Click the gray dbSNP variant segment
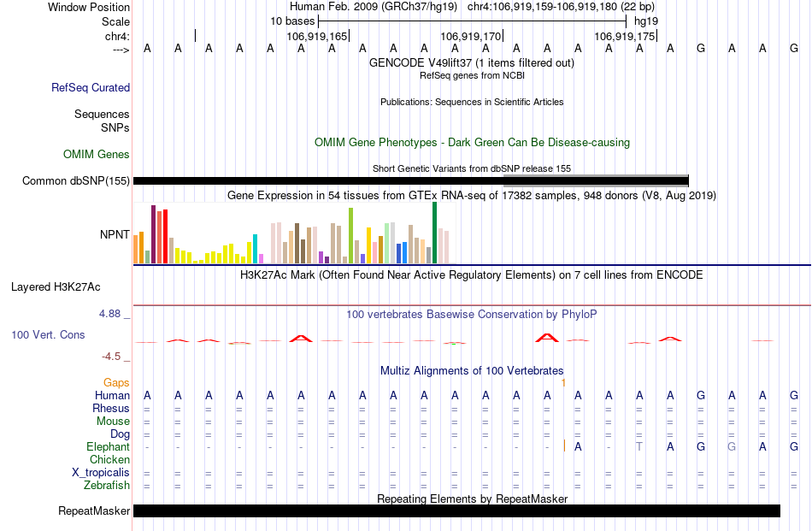The image size is (812, 531). pos(596,180)
